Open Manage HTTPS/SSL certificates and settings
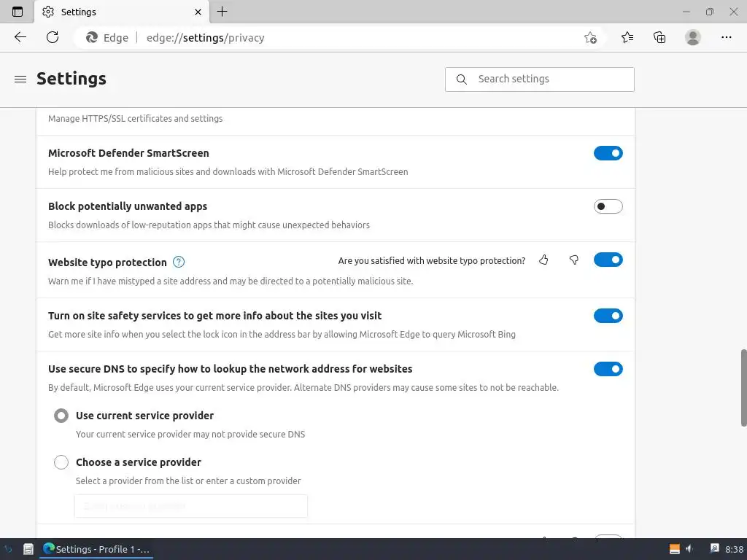Image resolution: width=747 pixels, height=560 pixels. tap(135, 119)
